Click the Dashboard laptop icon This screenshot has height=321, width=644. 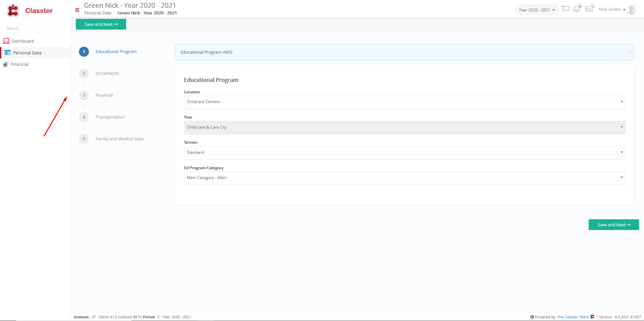[x=6, y=41]
